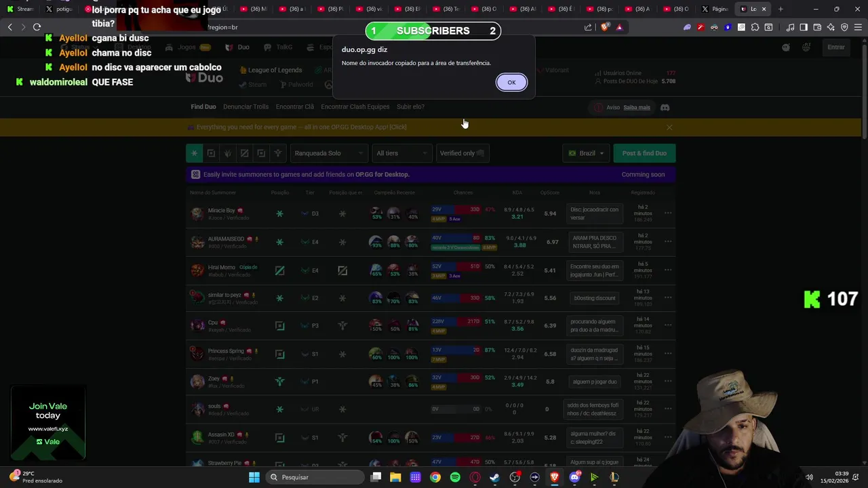Open the browser extensions puzzle icon
The image size is (868, 488).
(755, 27)
